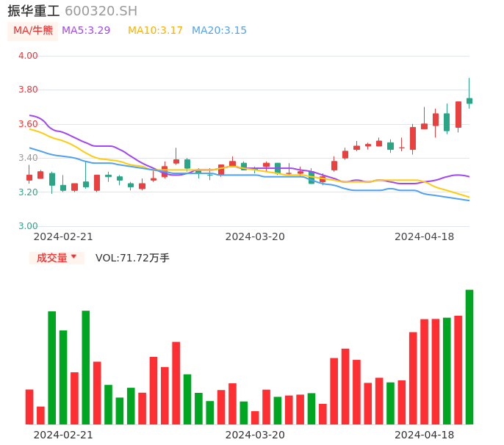Screen dimensions: 504x445
Task: Open the 成交量 dropdown arrow
Action: pyautogui.click(x=74, y=256)
